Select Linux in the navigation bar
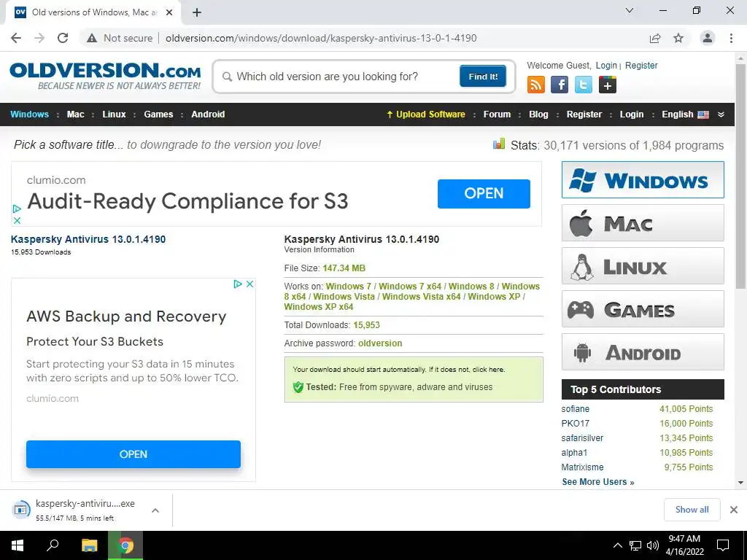This screenshot has height=560, width=747. click(x=114, y=114)
